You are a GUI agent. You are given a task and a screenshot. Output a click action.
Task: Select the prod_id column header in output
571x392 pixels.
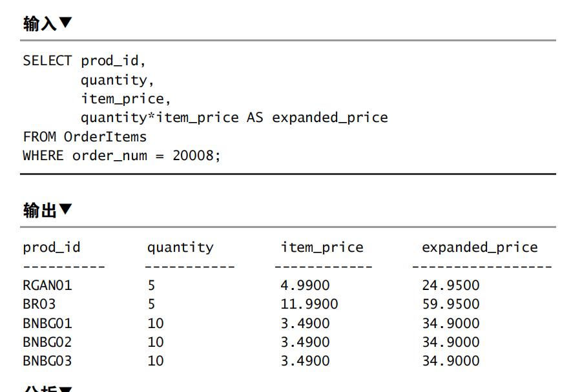(x=52, y=247)
